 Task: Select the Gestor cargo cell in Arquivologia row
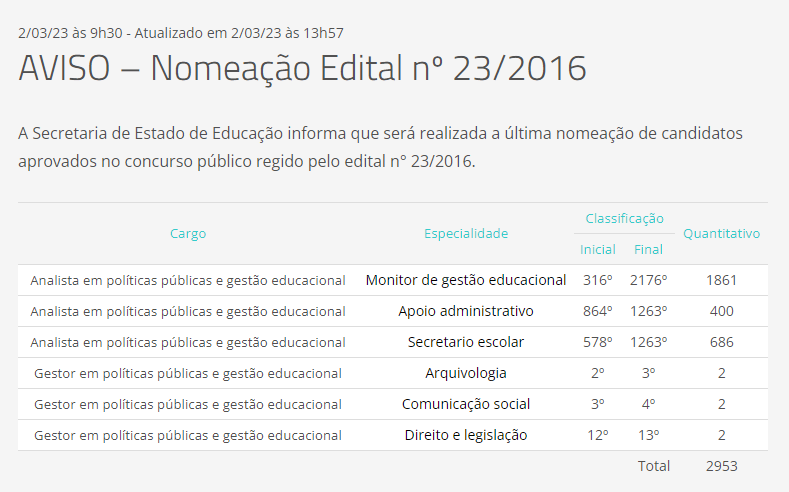[188, 373]
